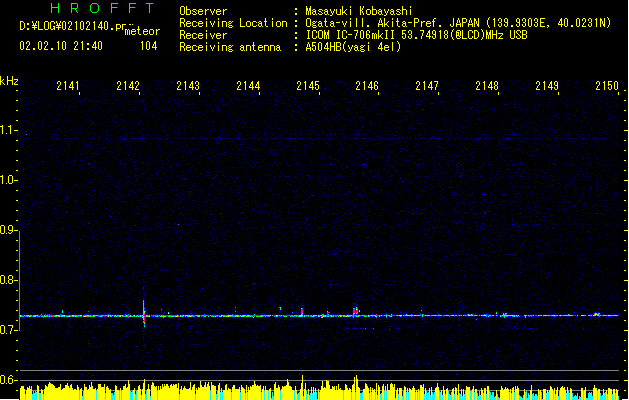Click the date stamp 02.02.10 21:40
Screen dimensions: 629x400
point(61,46)
